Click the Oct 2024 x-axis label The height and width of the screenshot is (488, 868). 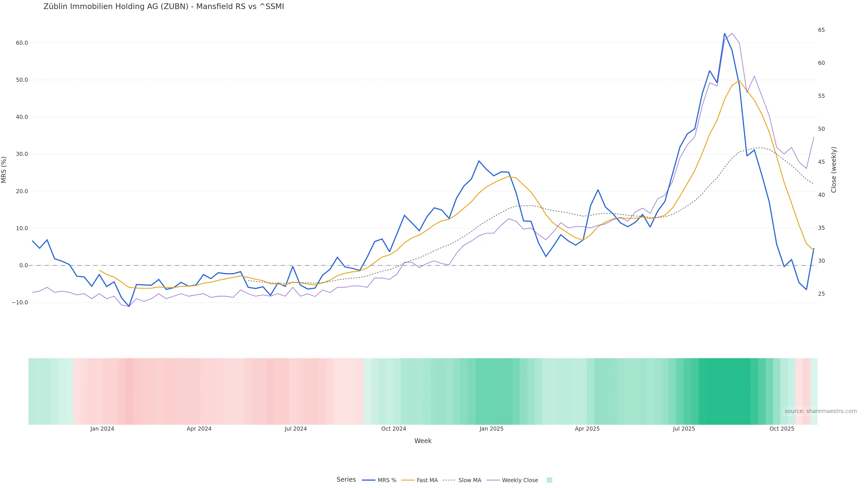394,429
